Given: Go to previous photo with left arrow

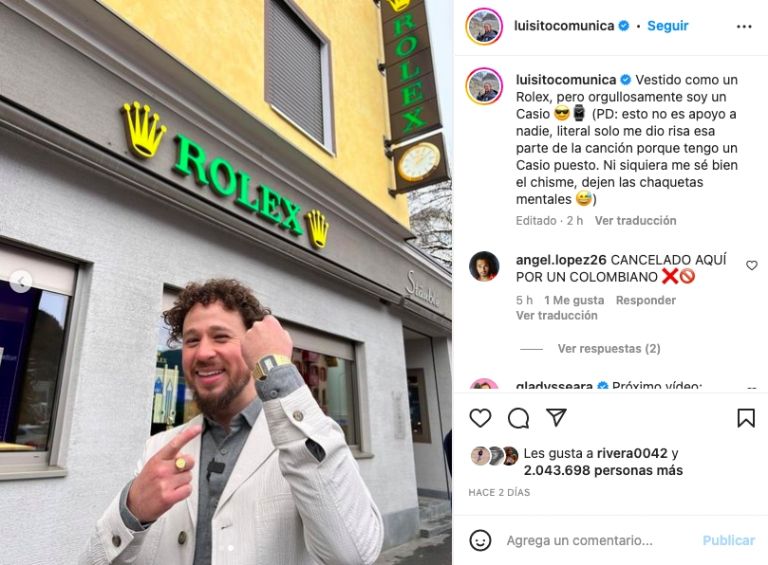Looking at the screenshot, I should click(x=21, y=282).
